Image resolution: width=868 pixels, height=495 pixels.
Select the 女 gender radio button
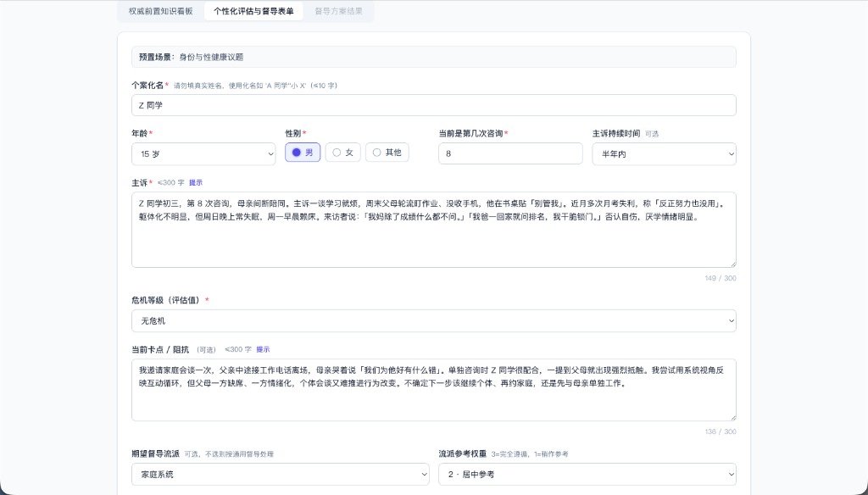click(342, 153)
